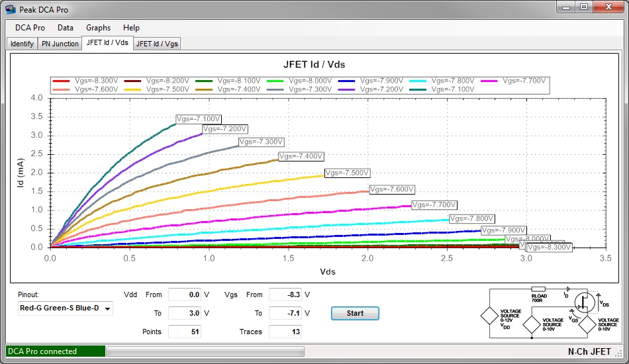Click the salmon Vgs=-7.600V legend swatch
The height and width of the screenshot is (364, 629).
point(61,89)
